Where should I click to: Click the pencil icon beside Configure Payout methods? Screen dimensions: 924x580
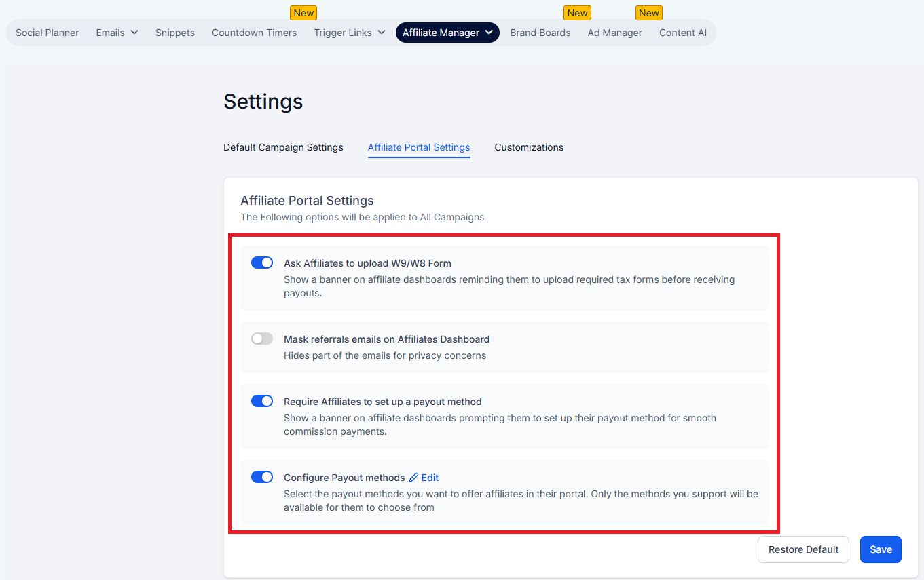413,478
